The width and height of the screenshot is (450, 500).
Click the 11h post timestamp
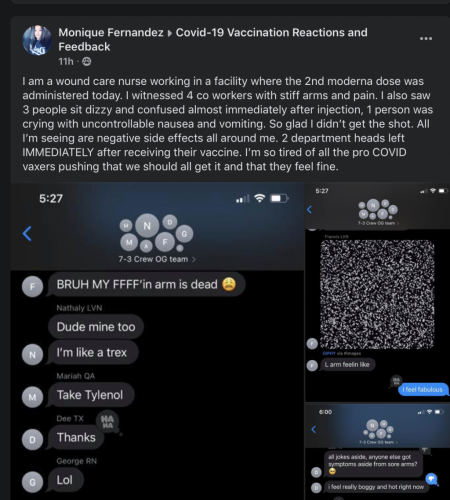coord(66,62)
